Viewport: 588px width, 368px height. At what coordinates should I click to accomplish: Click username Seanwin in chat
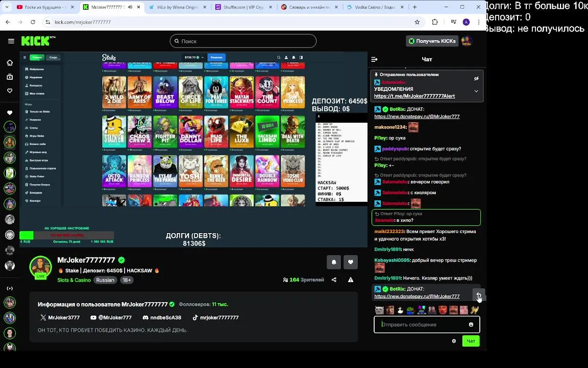(x=384, y=220)
